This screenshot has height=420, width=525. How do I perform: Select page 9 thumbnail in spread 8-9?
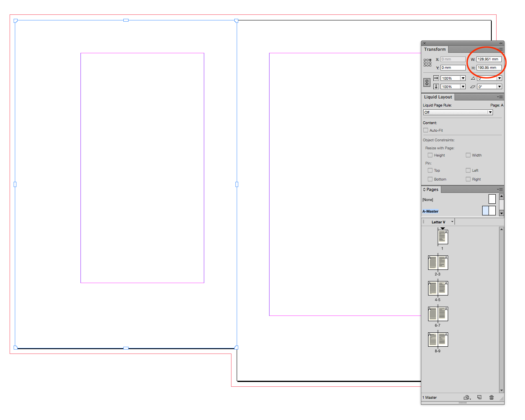click(443, 340)
